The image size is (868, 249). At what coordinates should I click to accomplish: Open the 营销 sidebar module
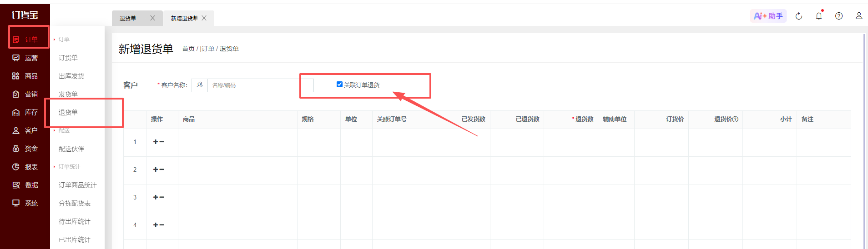click(25, 94)
